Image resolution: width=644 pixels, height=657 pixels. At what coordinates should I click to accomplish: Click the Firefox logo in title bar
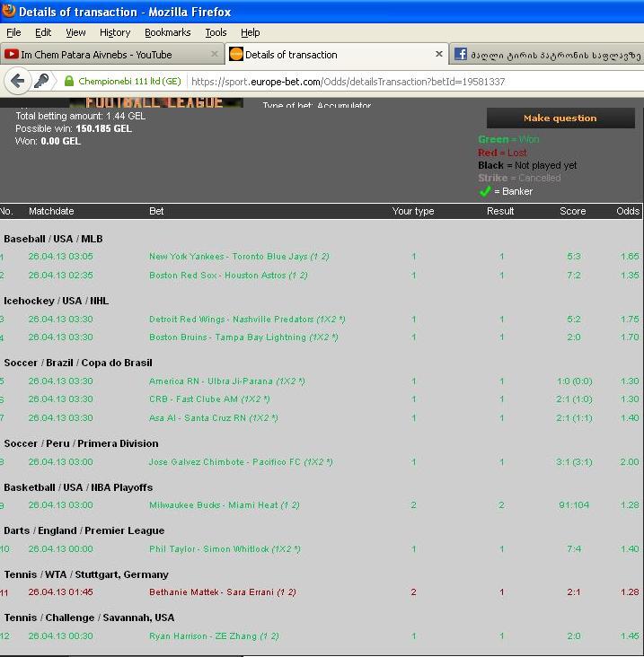tap(8, 11)
